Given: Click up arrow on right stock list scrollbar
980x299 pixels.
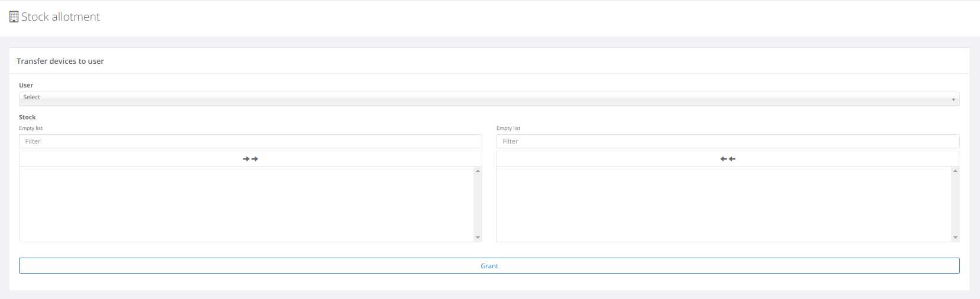Looking at the screenshot, I should click(x=955, y=171).
